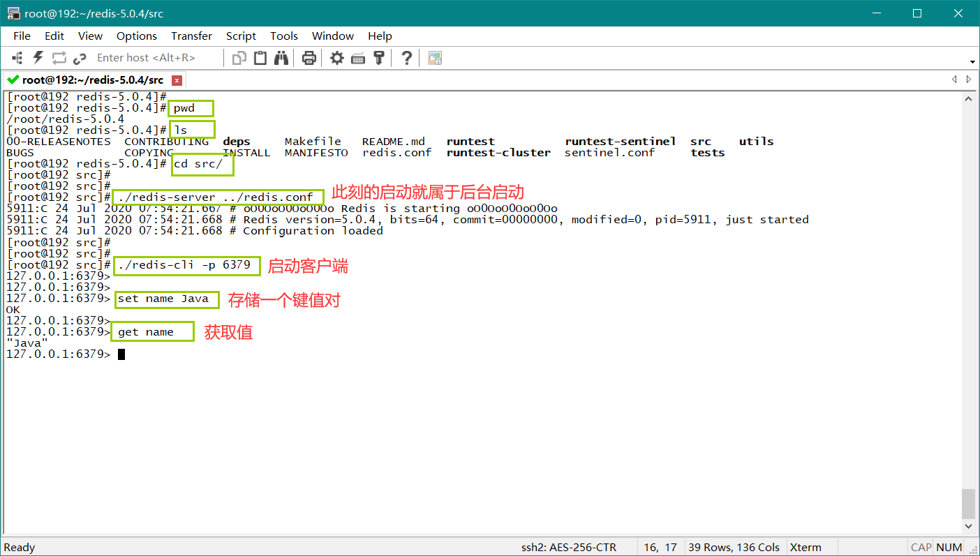Open Public Key Assistant key icon
This screenshot has height=556, width=980.
pyautogui.click(x=379, y=58)
